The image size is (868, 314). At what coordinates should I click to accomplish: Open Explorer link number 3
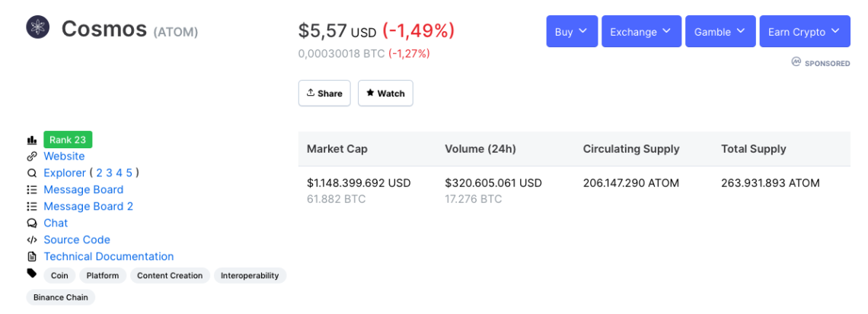(x=109, y=173)
